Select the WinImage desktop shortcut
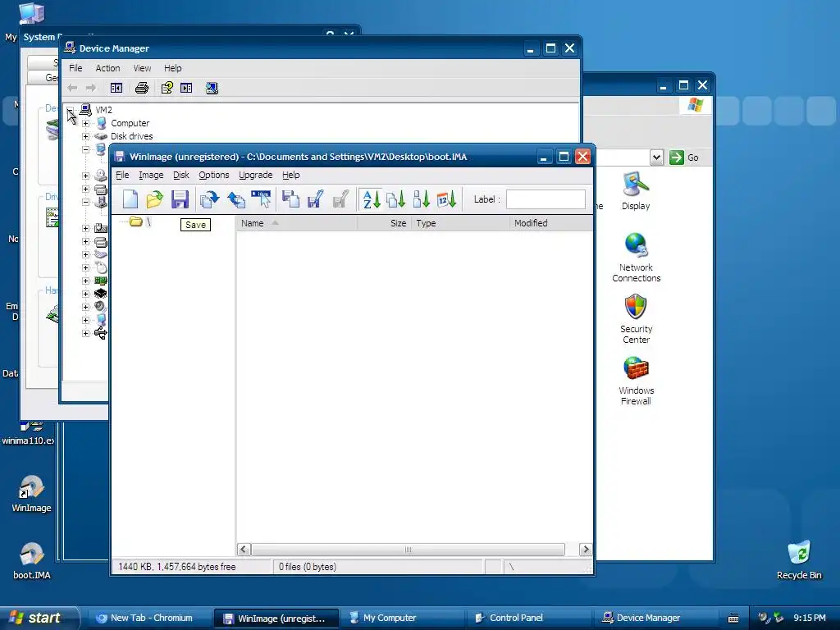840x630 pixels. 31,493
